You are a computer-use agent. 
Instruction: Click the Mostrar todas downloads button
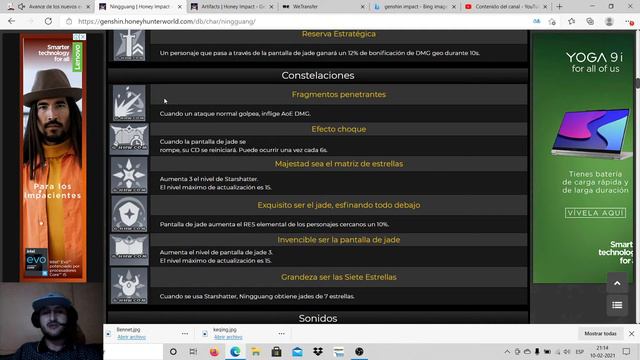pyautogui.click(x=600, y=333)
